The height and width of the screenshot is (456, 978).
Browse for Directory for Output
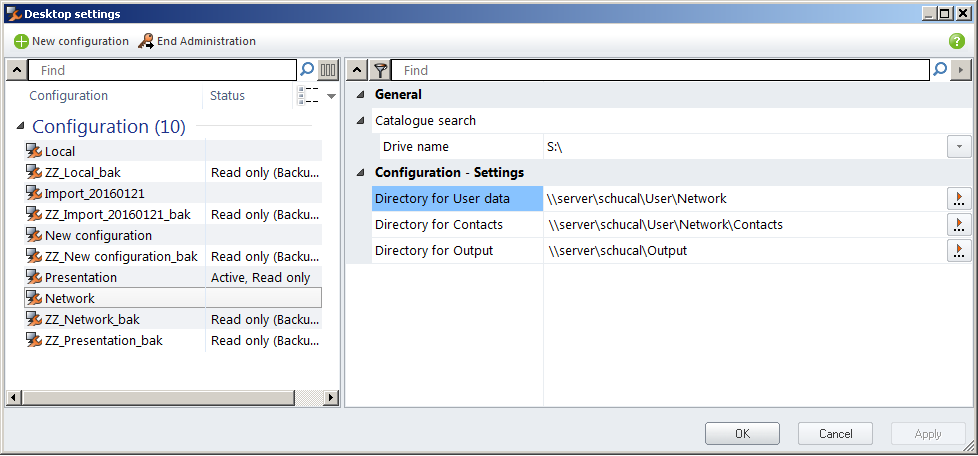(x=959, y=251)
